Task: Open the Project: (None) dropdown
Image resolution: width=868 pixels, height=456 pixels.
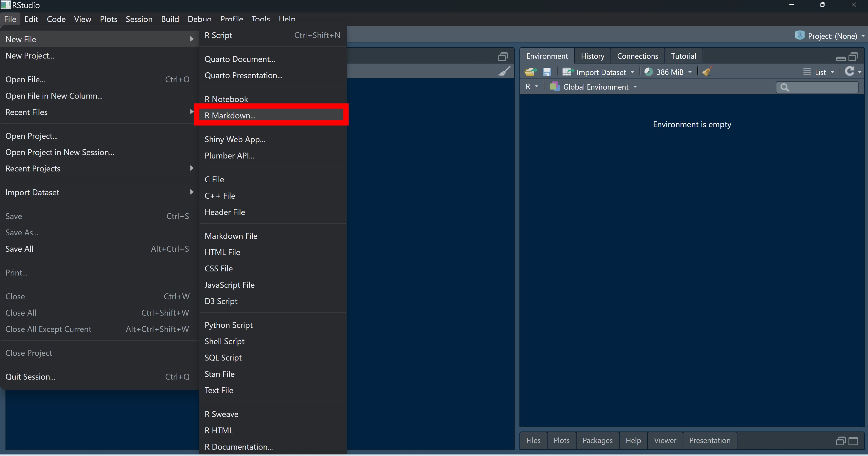Action: (830, 36)
